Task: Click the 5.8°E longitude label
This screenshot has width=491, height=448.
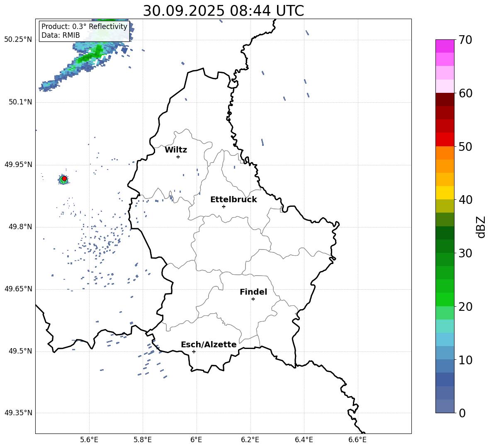Action: pyautogui.click(x=143, y=440)
